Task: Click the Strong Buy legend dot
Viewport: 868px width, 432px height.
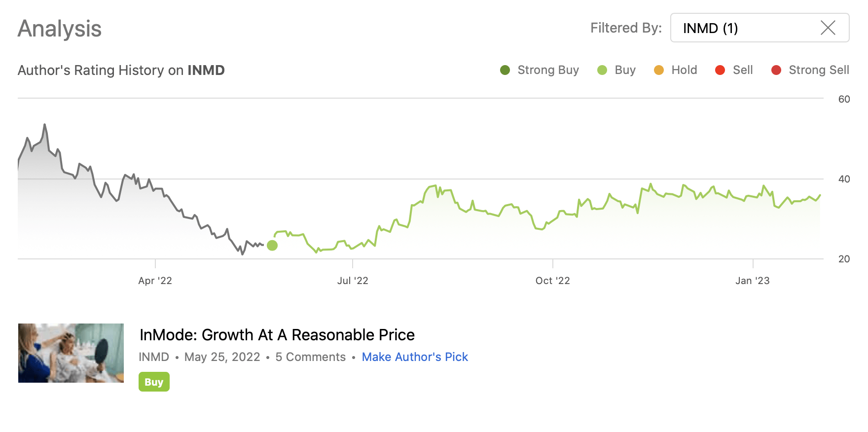Action: [x=504, y=70]
